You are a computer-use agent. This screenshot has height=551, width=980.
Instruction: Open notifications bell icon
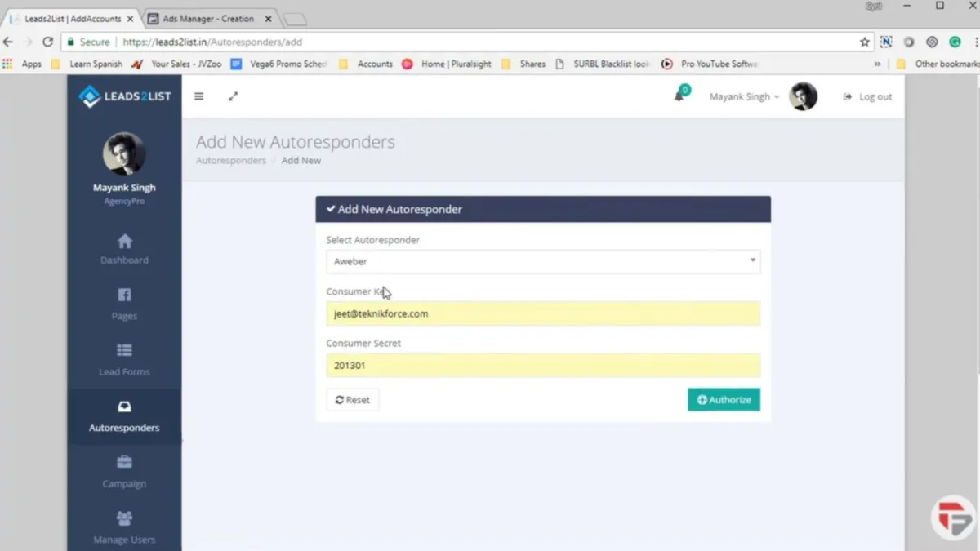tap(679, 96)
